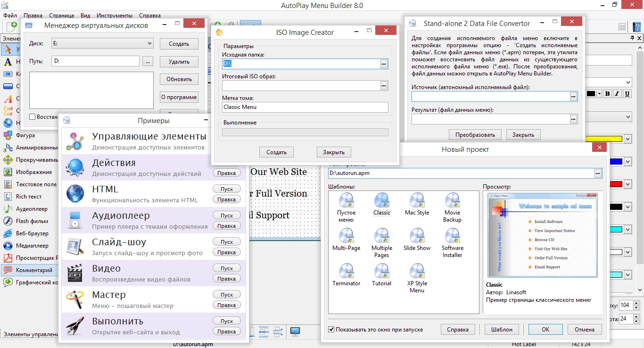Open the arrow next to font color box
The height and width of the screenshot is (348, 644).
(599, 93)
